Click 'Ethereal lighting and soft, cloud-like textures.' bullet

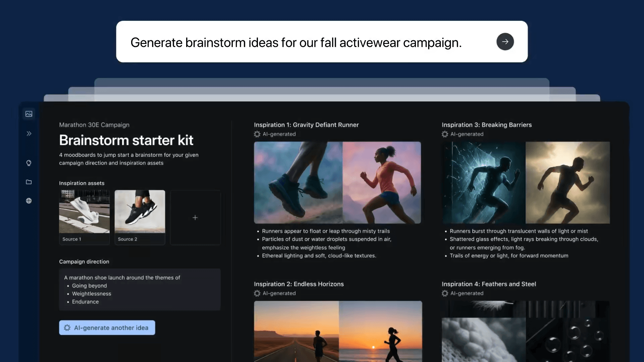click(319, 255)
